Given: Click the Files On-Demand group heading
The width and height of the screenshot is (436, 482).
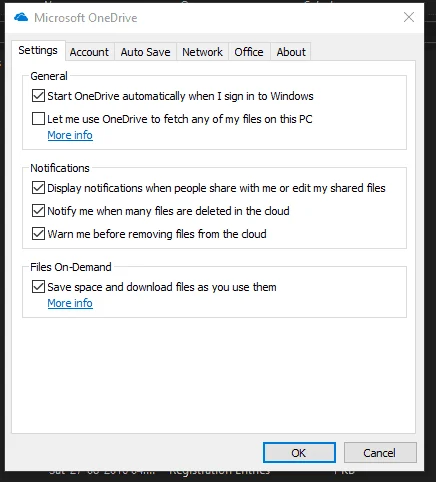Looking at the screenshot, I should tap(71, 267).
